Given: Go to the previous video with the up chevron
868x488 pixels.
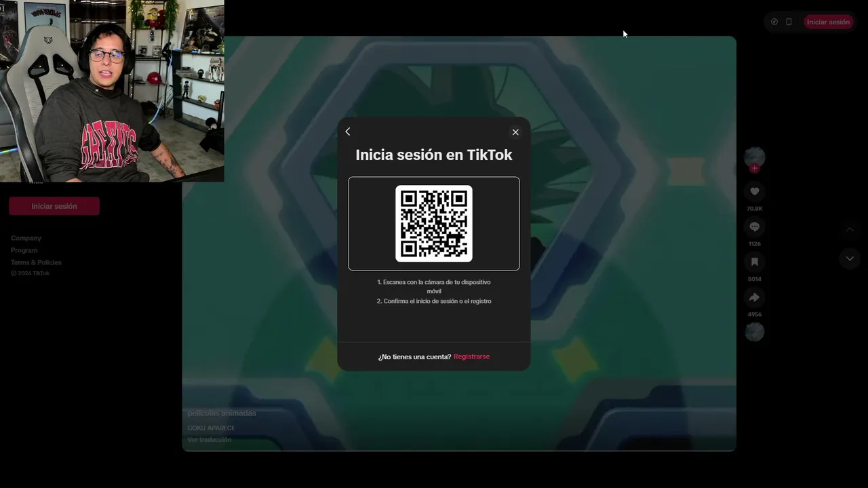Looking at the screenshot, I should (x=850, y=230).
